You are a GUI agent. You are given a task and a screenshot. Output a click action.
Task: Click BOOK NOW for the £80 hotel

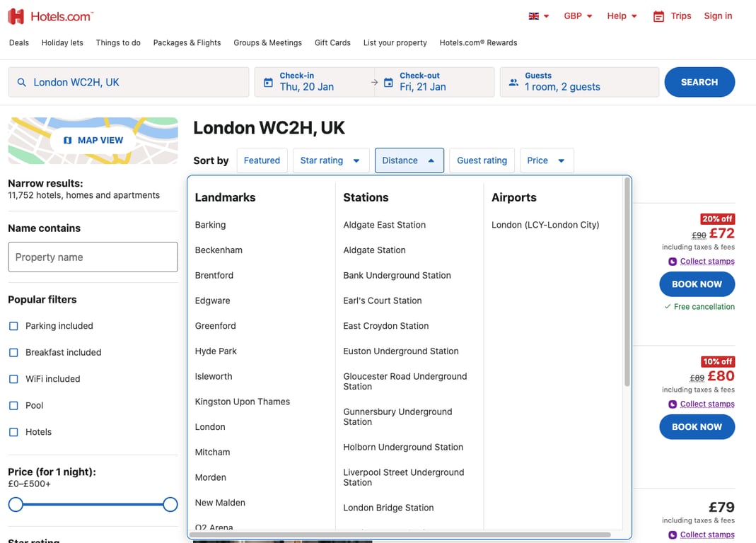697,427
